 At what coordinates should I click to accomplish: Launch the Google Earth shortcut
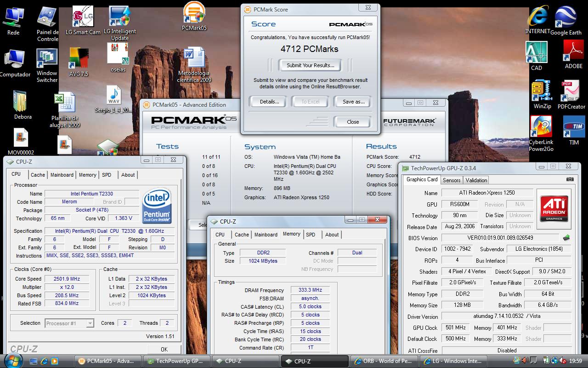tap(566, 21)
